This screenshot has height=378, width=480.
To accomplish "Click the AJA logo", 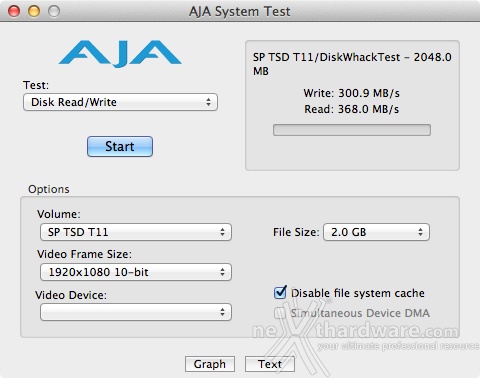I will pyautogui.click(x=120, y=54).
